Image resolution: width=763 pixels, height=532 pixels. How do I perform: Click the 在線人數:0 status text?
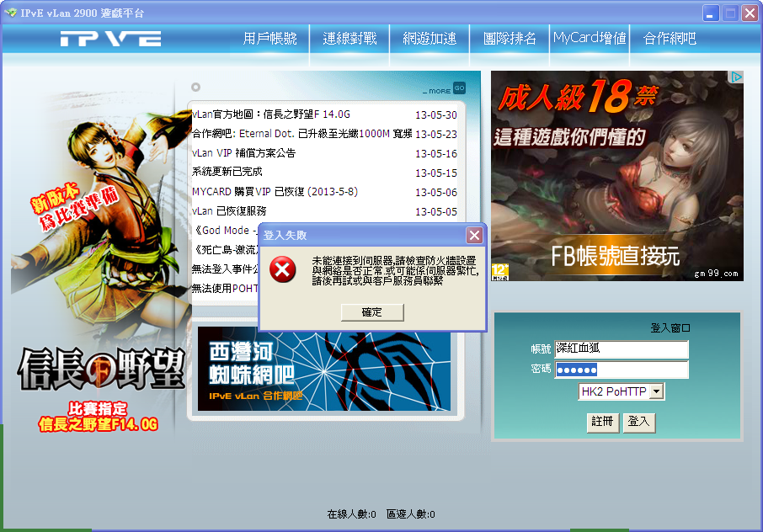[x=351, y=514]
